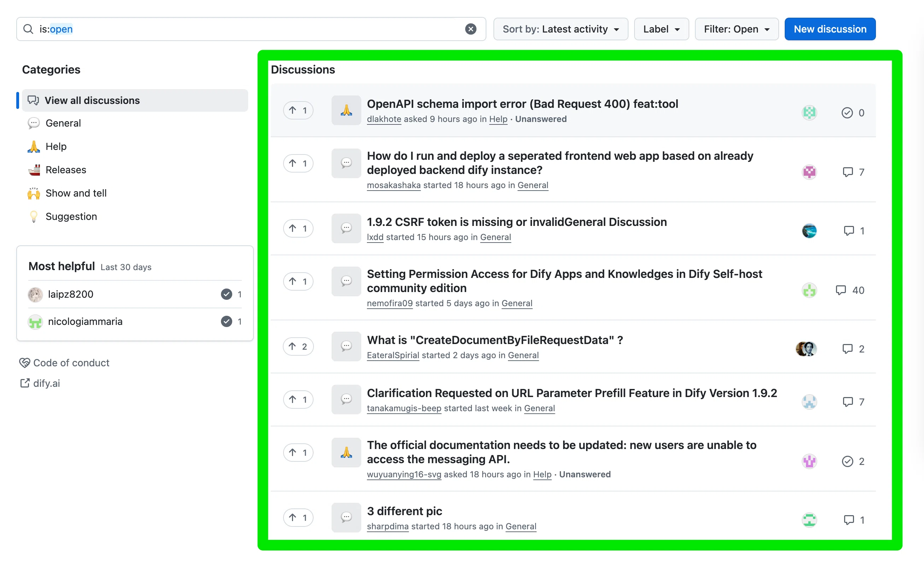Start a New discussion
This screenshot has height=565, width=924.
pos(830,29)
